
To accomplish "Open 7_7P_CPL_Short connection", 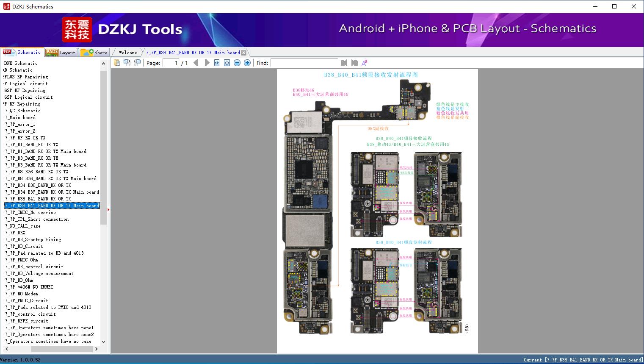I will (x=37, y=219).
